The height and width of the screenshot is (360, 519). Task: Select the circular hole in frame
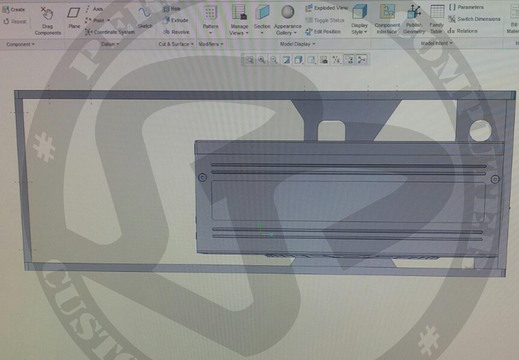[x=480, y=130]
